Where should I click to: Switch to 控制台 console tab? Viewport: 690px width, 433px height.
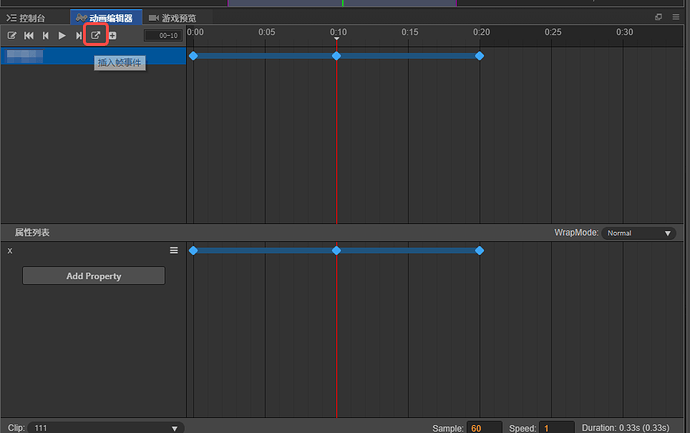coord(26,18)
